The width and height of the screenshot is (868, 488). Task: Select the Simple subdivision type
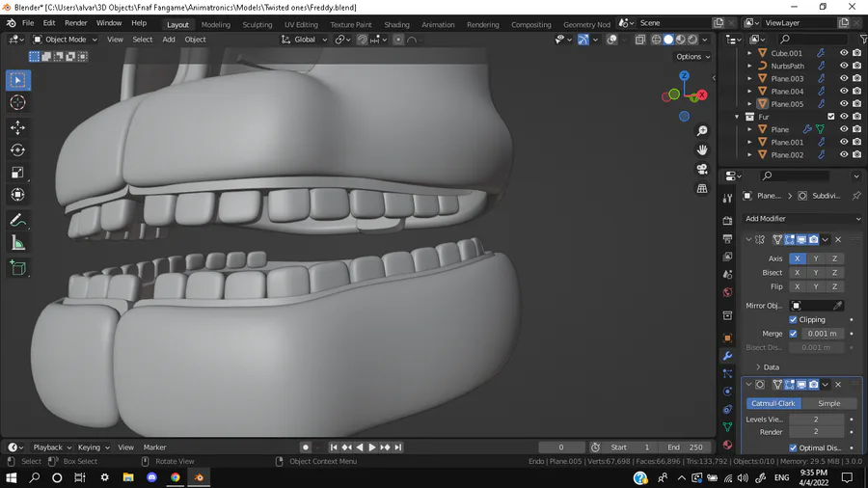click(x=828, y=403)
